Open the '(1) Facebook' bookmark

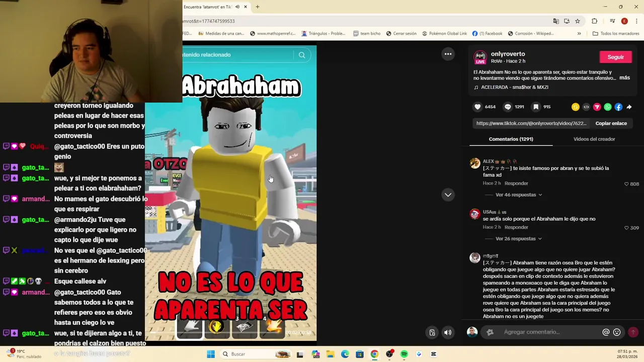(487, 34)
